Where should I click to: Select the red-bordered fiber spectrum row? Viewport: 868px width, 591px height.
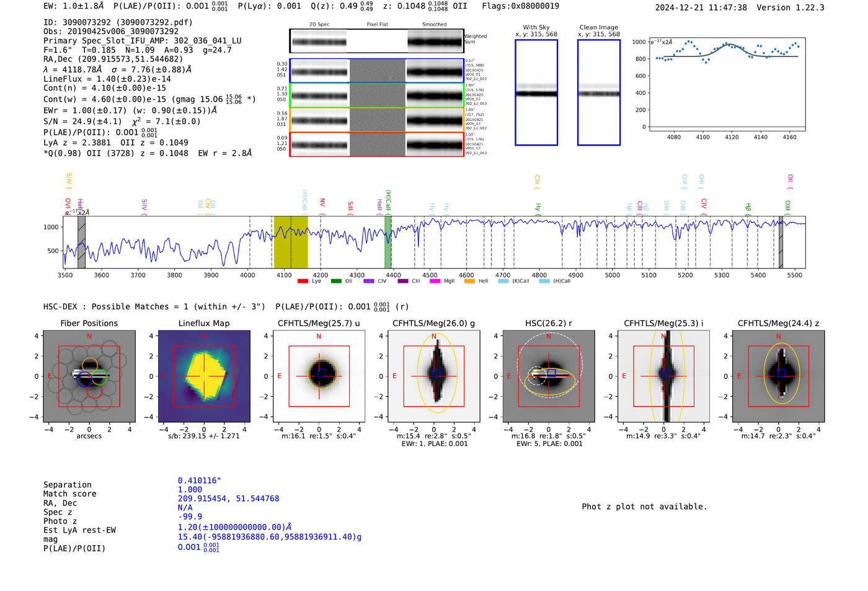[377, 144]
